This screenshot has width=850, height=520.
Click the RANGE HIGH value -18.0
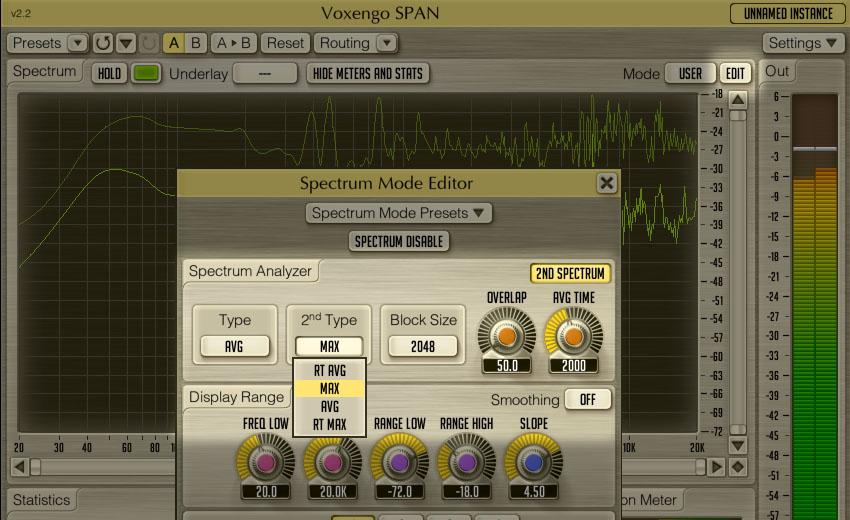467,492
